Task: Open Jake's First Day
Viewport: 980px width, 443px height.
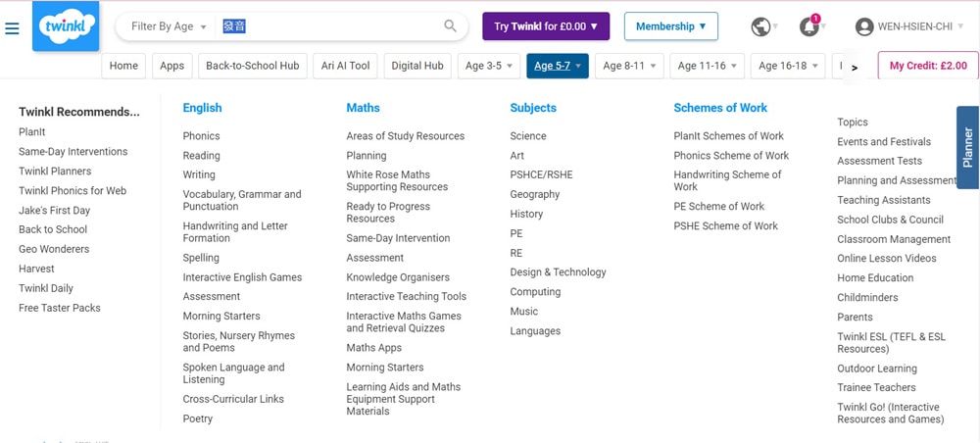Action: 54,210
